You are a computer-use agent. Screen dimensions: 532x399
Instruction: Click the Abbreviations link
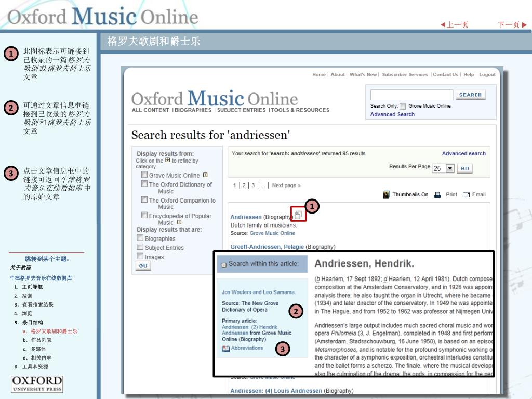pos(247,348)
